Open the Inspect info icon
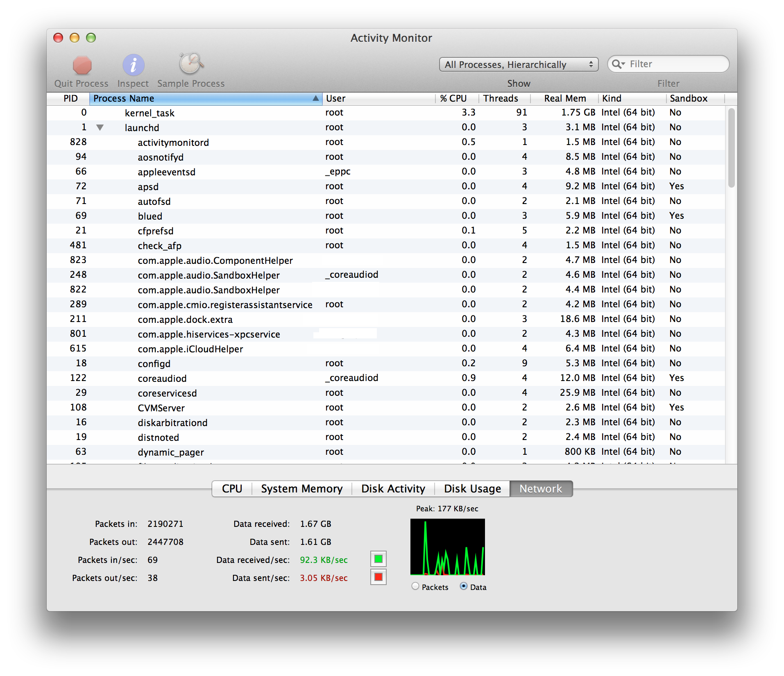This screenshot has width=784, height=676. 133,65
